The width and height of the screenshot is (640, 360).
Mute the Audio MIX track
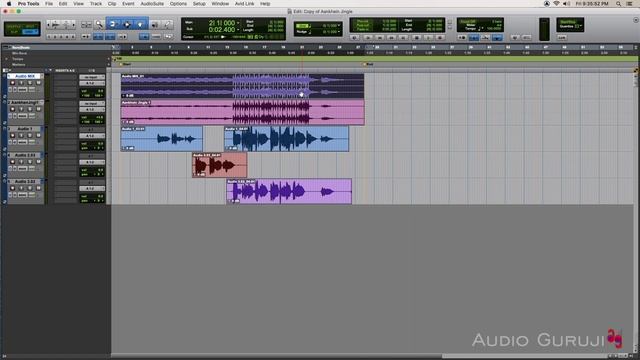38,83
